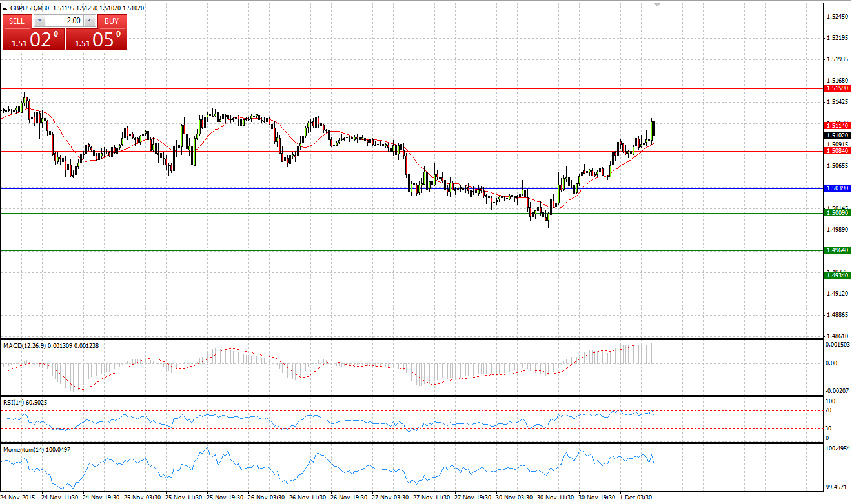Image resolution: width=852 pixels, height=504 pixels.
Task: Click the 0.001503 MACD scale value
Action: [x=838, y=345]
